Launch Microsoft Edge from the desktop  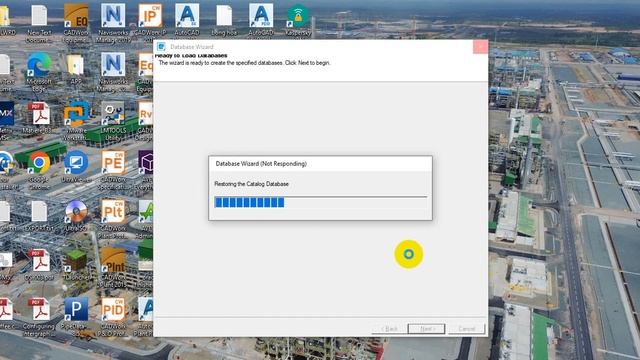pyautogui.click(x=39, y=65)
